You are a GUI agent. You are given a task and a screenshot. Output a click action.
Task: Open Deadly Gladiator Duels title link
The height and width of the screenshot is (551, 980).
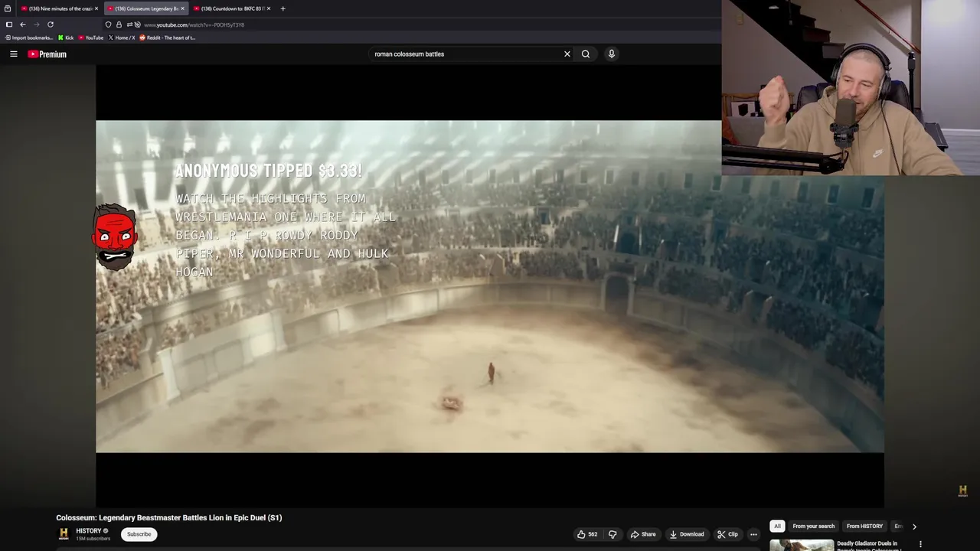pos(871,546)
